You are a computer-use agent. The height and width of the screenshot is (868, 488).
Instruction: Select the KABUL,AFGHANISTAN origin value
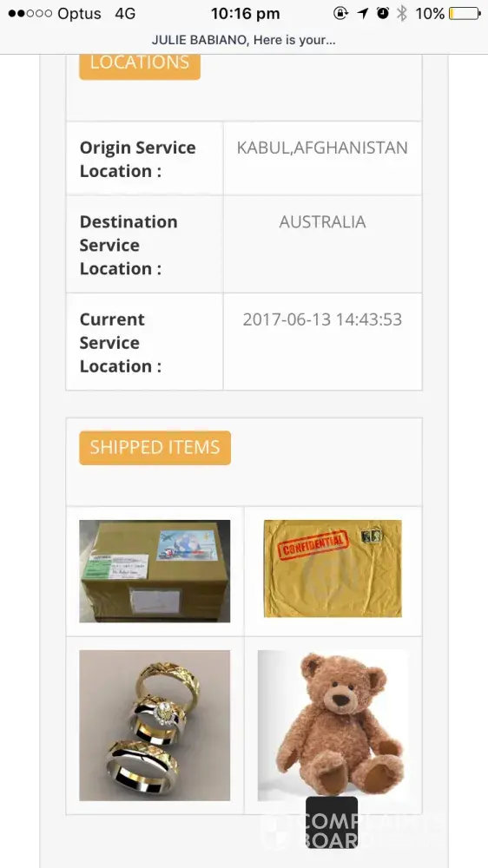point(322,148)
